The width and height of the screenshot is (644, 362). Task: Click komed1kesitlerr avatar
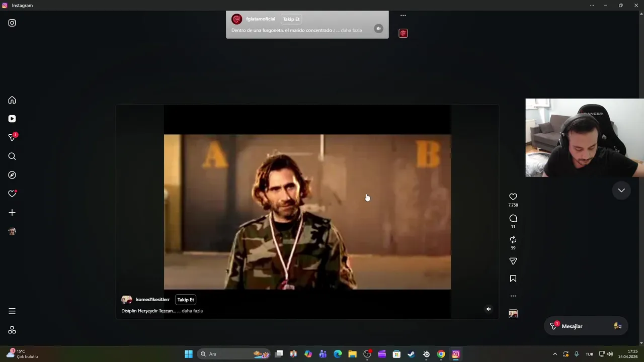(126, 300)
